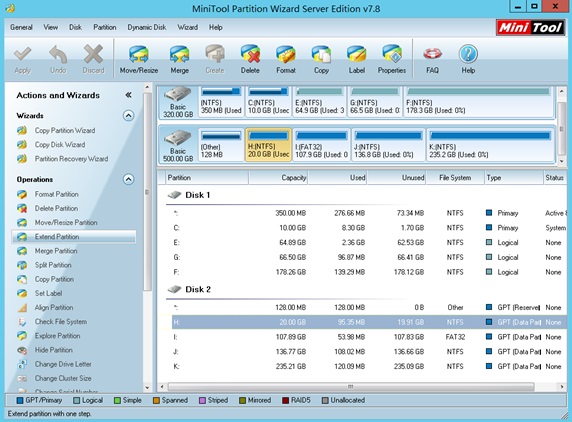Select the Merge toolbar icon
The width and height of the screenshot is (572, 422).
coord(179,60)
